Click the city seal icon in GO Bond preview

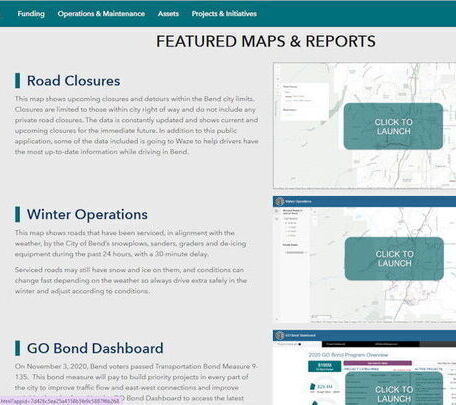tap(280, 335)
